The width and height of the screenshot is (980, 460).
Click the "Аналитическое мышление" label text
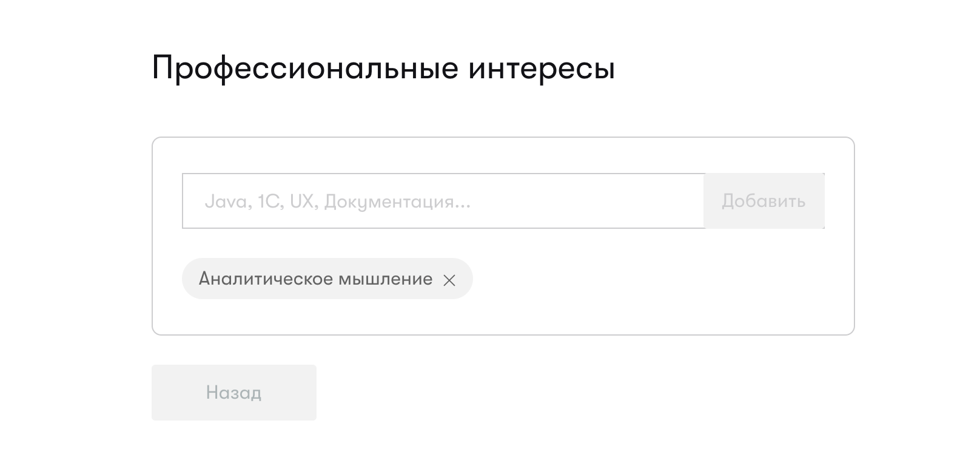[315, 279]
